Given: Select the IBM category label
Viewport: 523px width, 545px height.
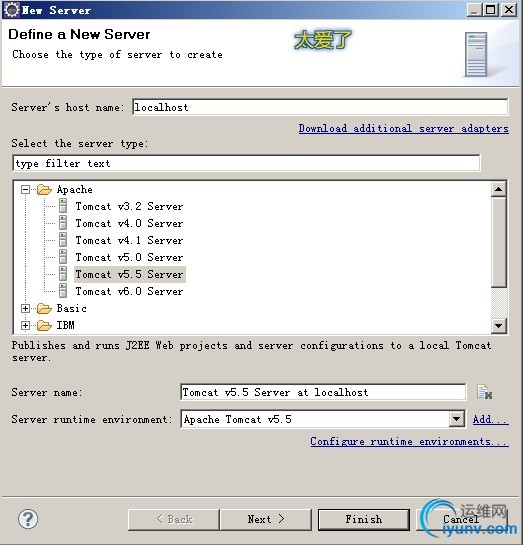Looking at the screenshot, I should pyautogui.click(x=65, y=325).
